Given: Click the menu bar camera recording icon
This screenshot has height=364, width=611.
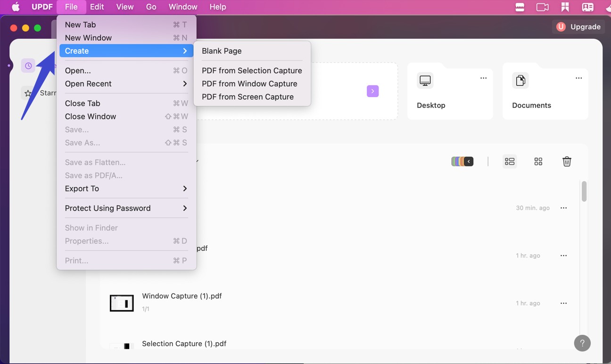Looking at the screenshot, I should (543, 7).
